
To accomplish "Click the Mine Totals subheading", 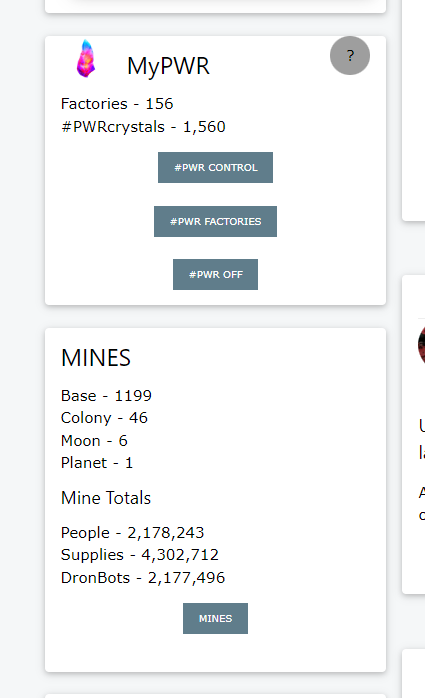I will [x=106, y=498].
